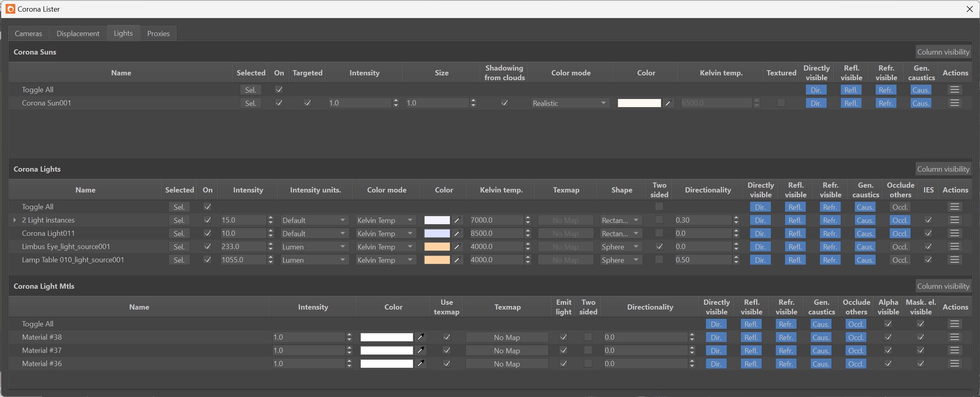This screenshot has height=397, width=980.
Task: Open Shape dropdown for Corona Light011
Action: click(x=621, y=233)
